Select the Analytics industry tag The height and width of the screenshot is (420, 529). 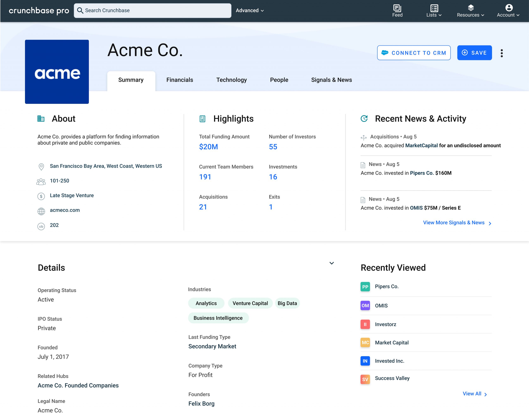point(206,303)
